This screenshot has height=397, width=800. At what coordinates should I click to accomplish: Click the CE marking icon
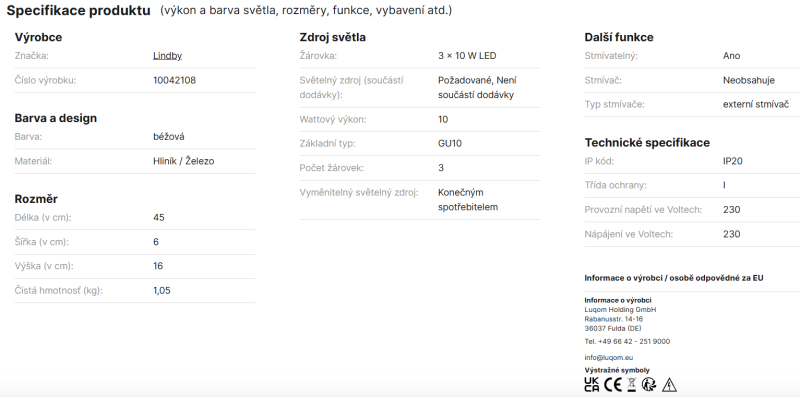tap(613, 384)
